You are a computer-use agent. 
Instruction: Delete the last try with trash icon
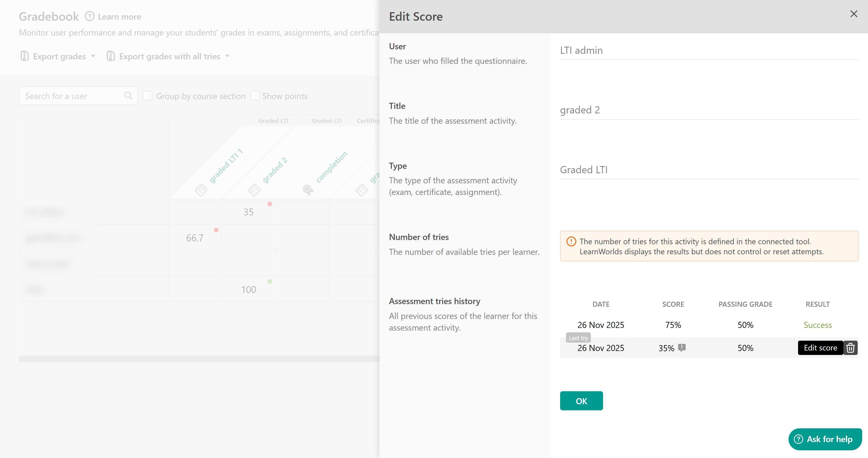tap(850, 348)
